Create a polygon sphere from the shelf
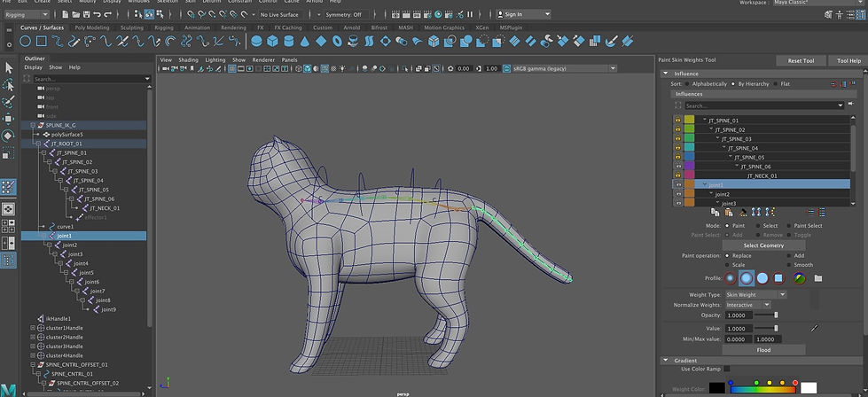 (256, 41)
